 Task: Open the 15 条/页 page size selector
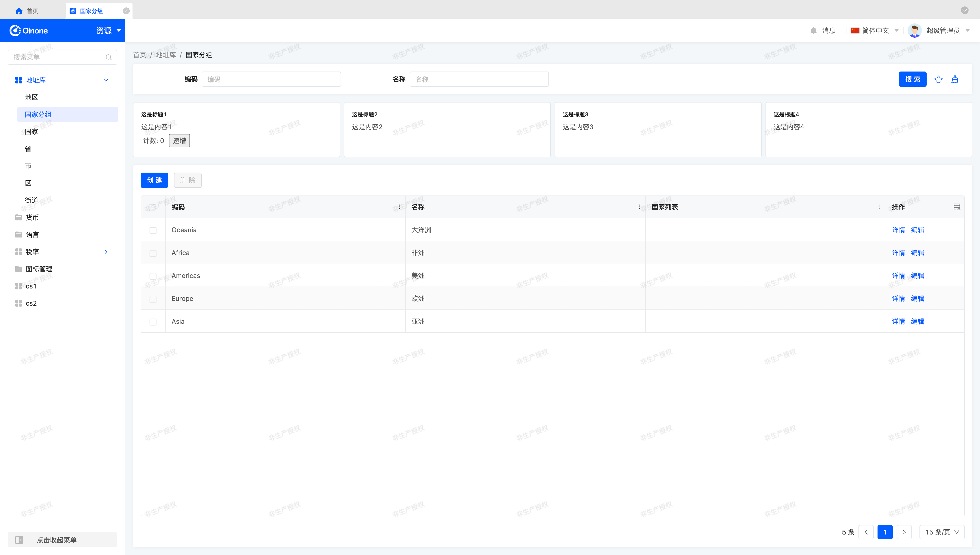942,532
